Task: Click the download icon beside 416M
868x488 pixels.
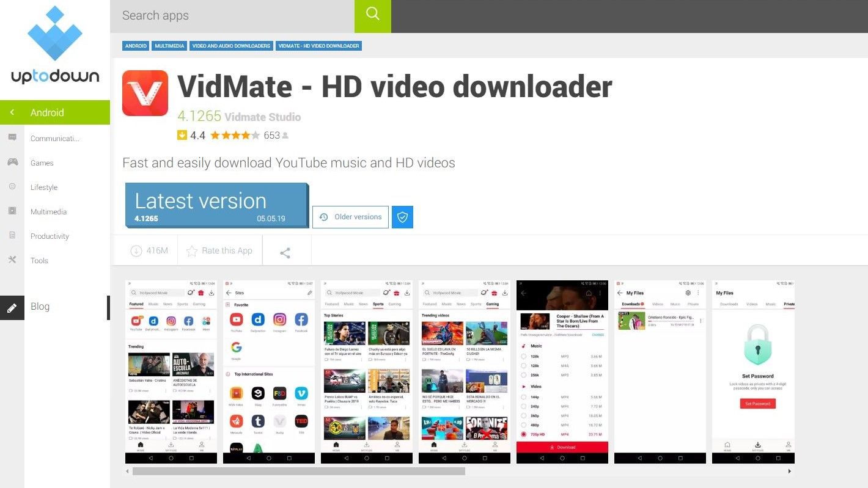Action: 136,250
